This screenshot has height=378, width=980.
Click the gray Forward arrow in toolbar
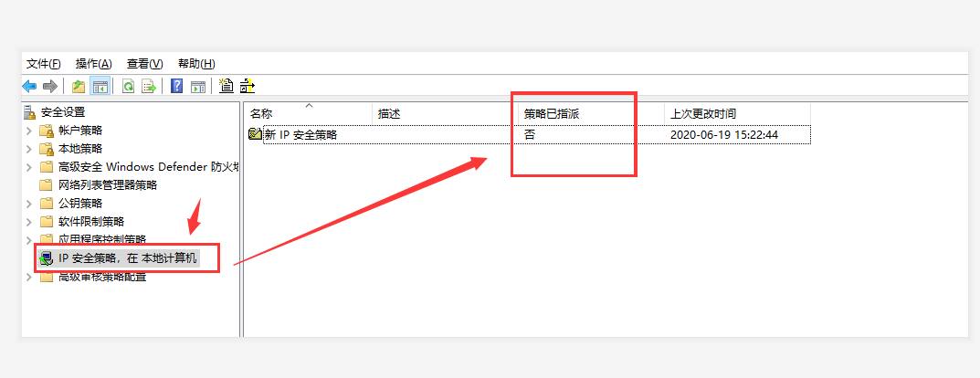pos(50,87)
